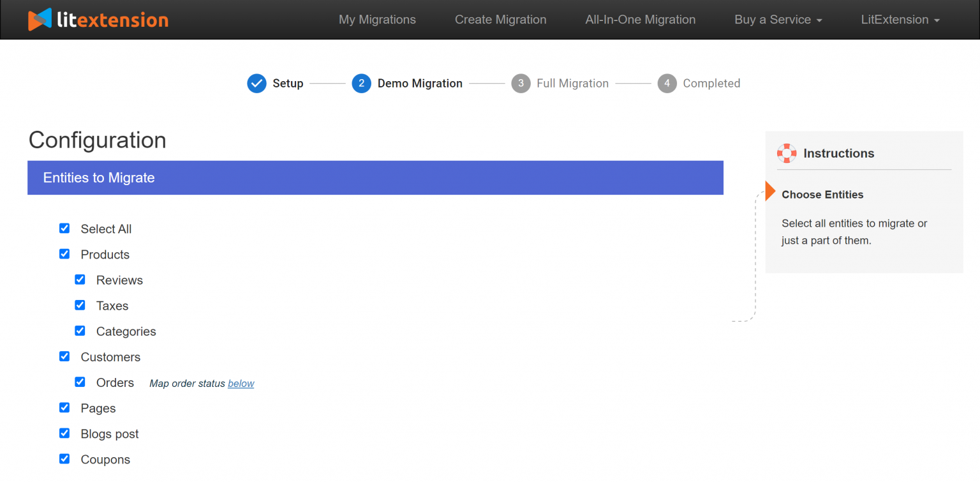Screen dimensions: 980x482
Task: Click the lifebuoy icon beside Instructions
Action: [787, 153]
